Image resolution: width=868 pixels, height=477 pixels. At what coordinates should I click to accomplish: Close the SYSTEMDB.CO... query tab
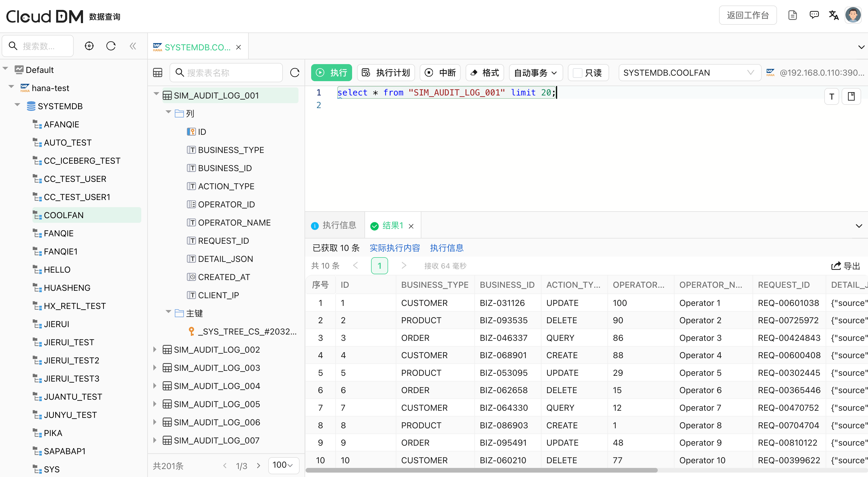(x=239, y=47)
